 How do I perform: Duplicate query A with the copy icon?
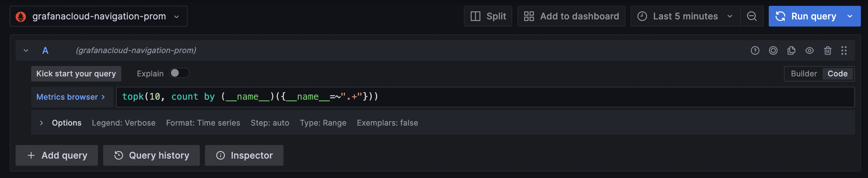[x=791, y=50]
